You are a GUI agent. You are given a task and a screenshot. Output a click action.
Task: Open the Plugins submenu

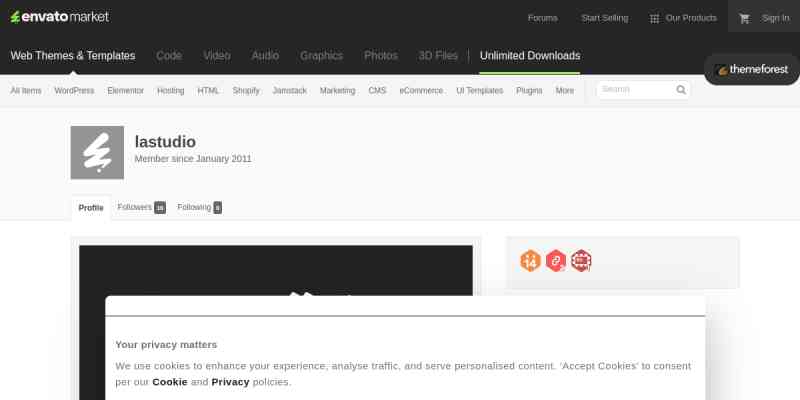coord(529,91)
